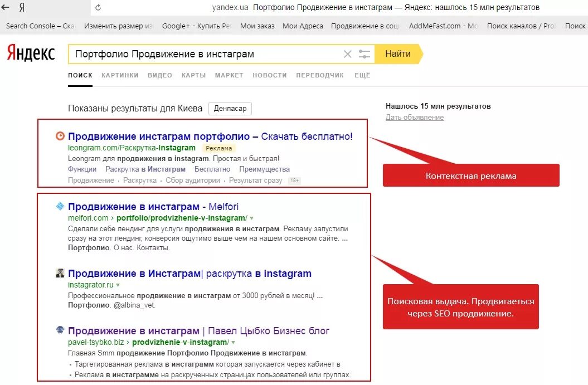This screenshot has height=385, width=588.
Task: Change region via Денпасар button
Action: (230, 109)
